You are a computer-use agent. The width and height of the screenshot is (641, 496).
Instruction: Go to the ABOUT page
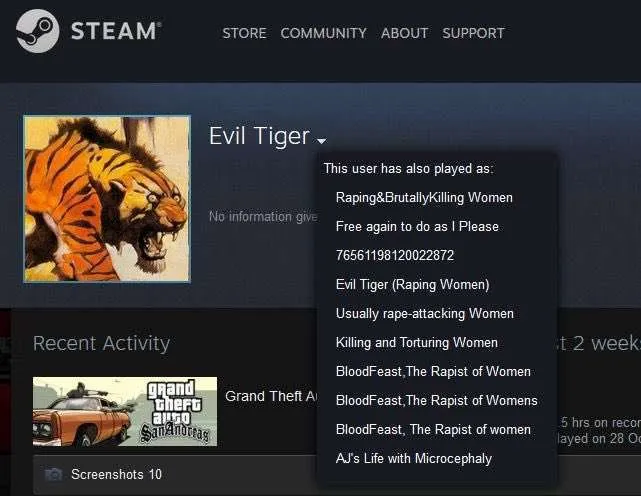point(404,33)
